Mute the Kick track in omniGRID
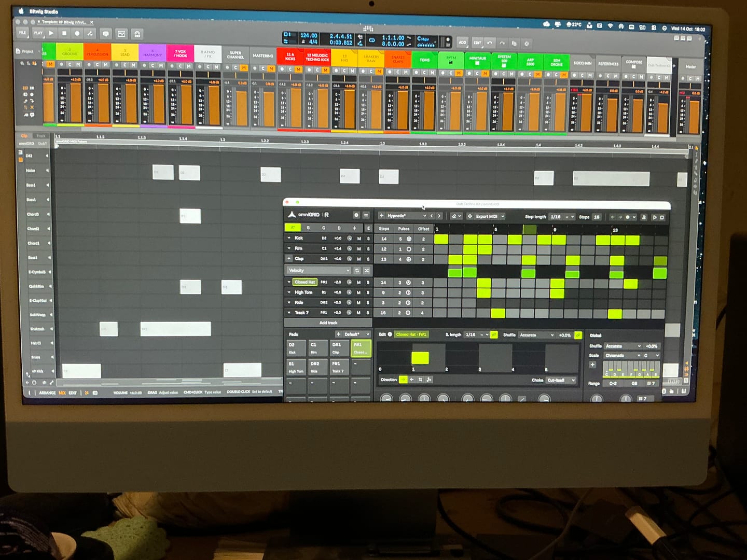 click(x=359, y=239)
